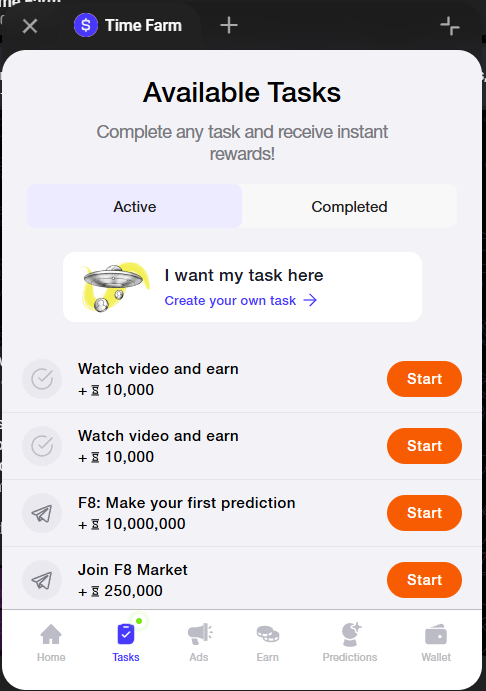The width and height of the screenshot is (486, 691).
Task: Select the Tasks clipboard icon
Action: pyautogui.click(x=126, y=634)
